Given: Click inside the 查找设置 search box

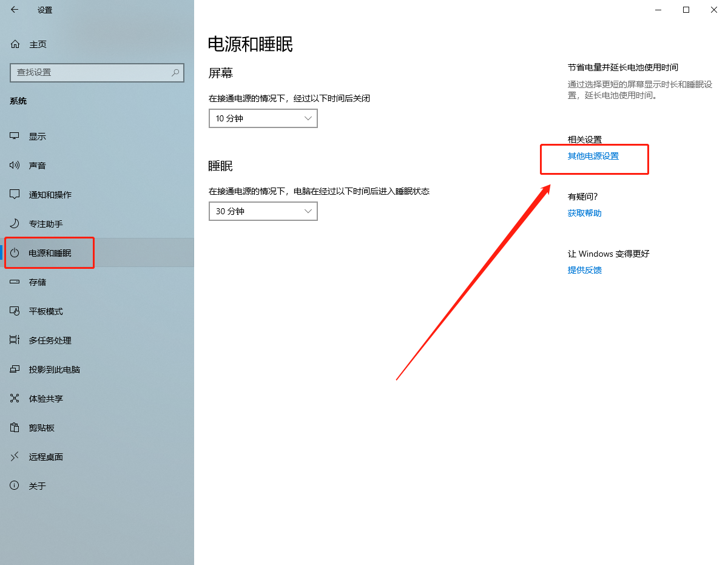Looking at the screenshot, I should (97, 72).
